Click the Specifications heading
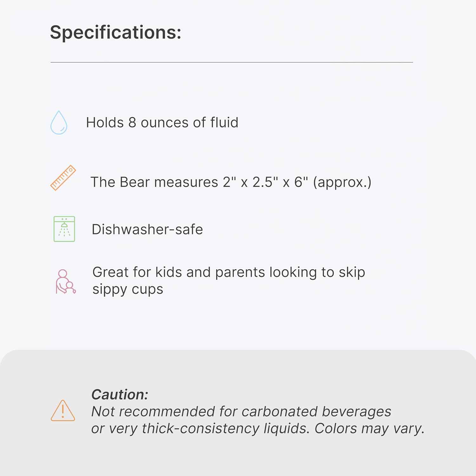 point(116,32)
